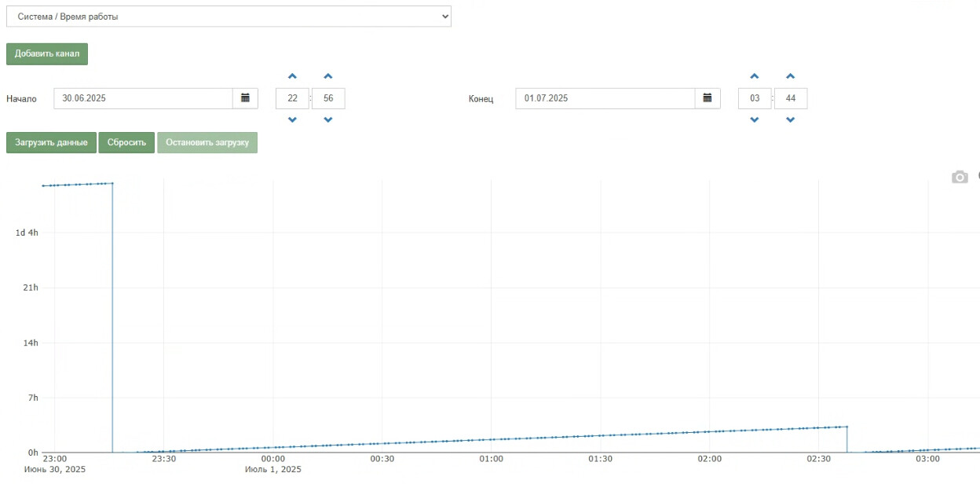Click the end hour field showing 03
Viewport: 980px width, 484px height.
pyautogui.click(x=755, y=98)
